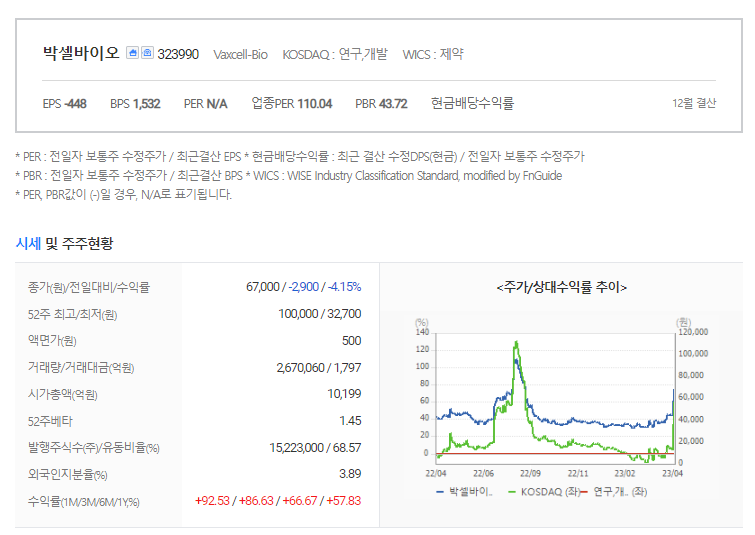Click the English name Vaxcell-Bio
The width and height of the screenshot is (755, 535).
point(240,55)
